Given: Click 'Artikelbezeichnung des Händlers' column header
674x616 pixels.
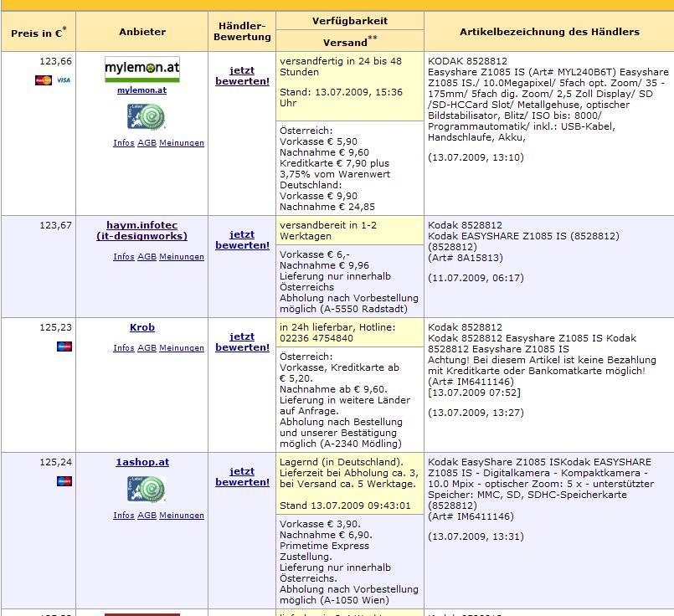Looking at the screenshot, I should click(549, 32).
